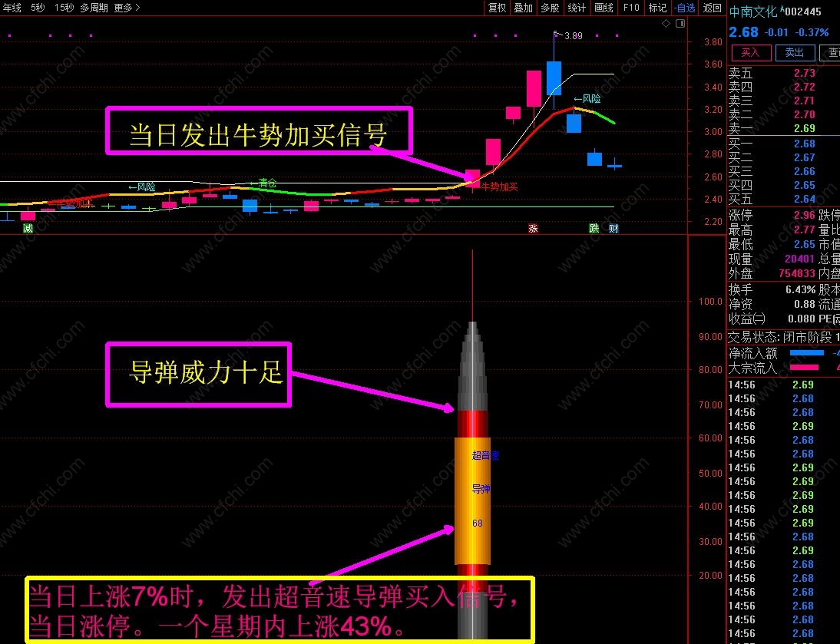Select the 牛势加买 signal label on the chart
840x644 pixels.
tap(499, 187)
